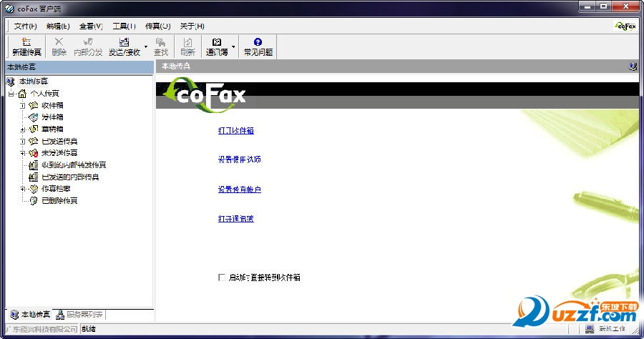This screenshot has height=339, width=644.
Task: Click the coFax logo in the menu bar
Action: tap(625, 26)
